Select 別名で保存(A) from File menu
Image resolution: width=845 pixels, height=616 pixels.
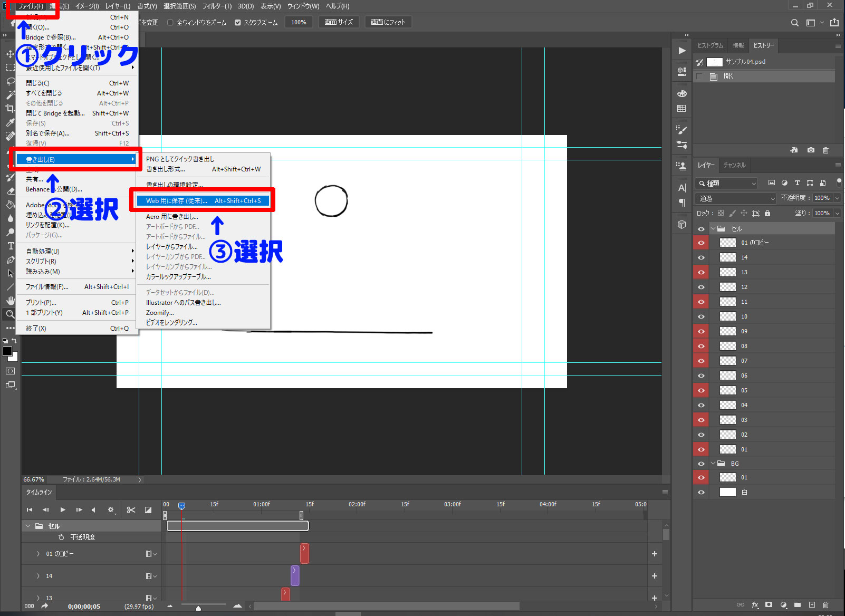(77, 133)
